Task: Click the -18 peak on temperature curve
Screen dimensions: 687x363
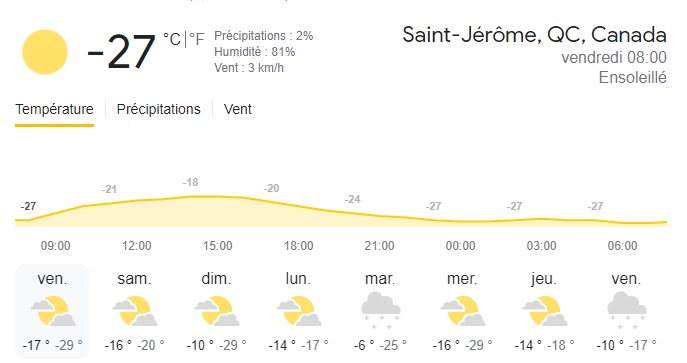Action: (191, 182)
